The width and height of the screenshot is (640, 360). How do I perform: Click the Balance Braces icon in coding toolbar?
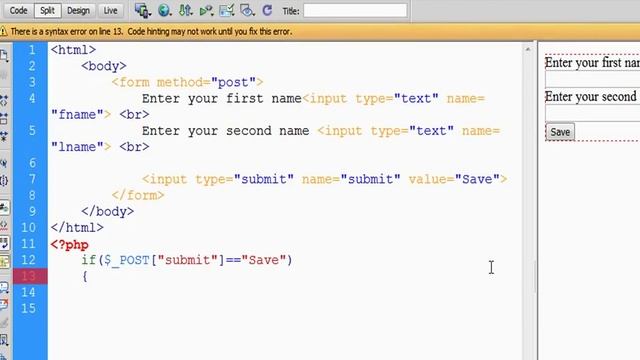click(x=4, y=180)
